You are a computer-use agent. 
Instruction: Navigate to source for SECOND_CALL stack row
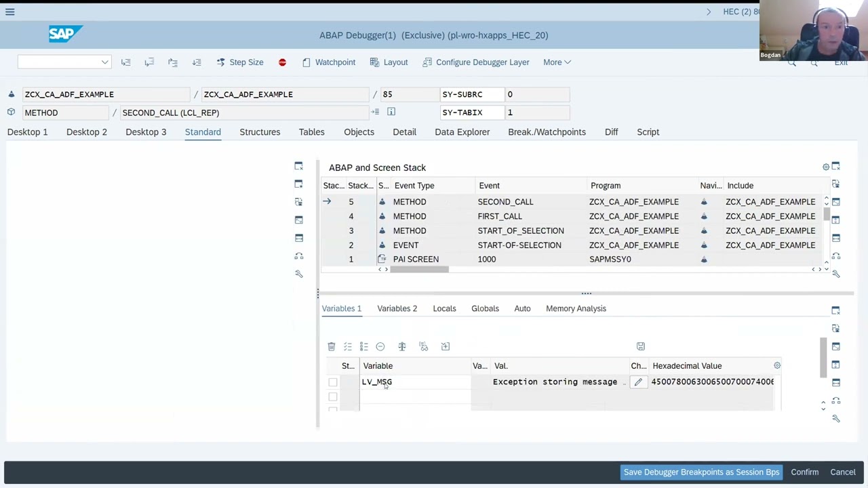point(704,202)
